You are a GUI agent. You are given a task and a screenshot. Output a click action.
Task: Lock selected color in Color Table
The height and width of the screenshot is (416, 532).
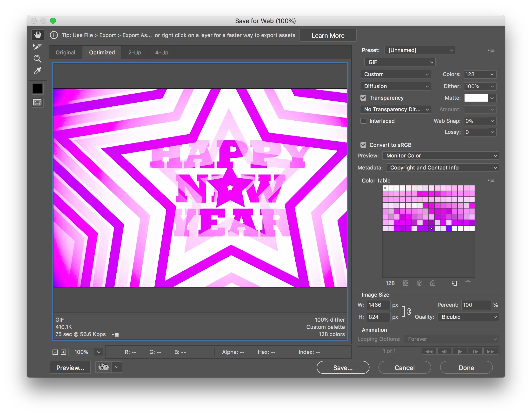[x=432, y=283]
